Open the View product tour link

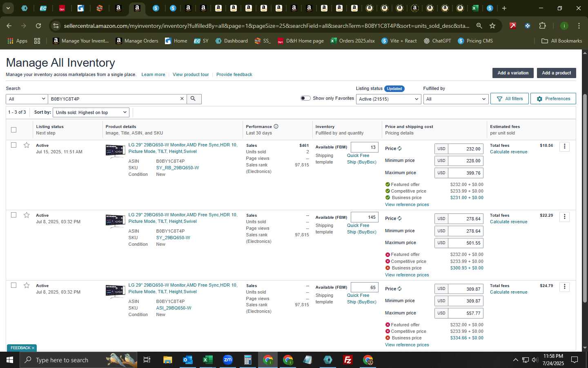[191, 74]
